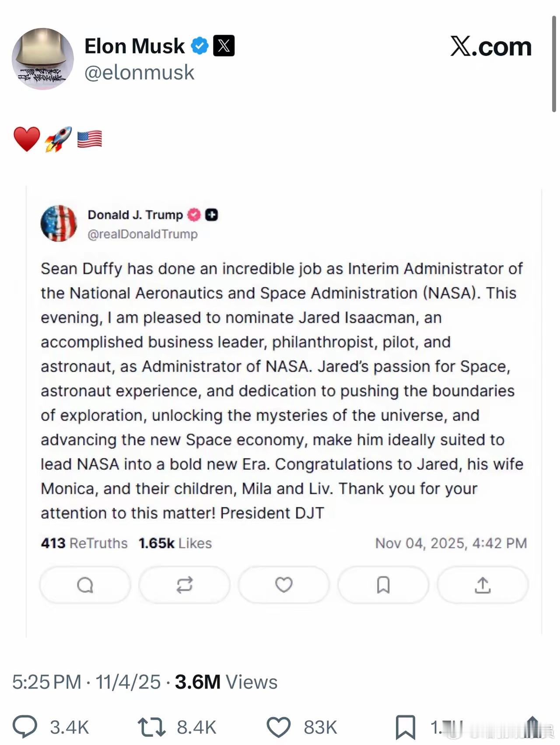Like the post with 83K heart icon
This screenshot has height=745, width=560.
click(x=279, y=727)
